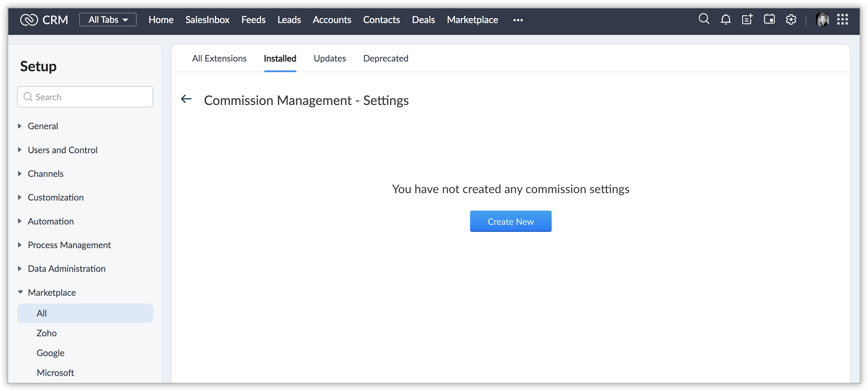This screenshot has height=391, width=868.
Task: Expand Users and Control section
Action: click(x=62, y=150)
